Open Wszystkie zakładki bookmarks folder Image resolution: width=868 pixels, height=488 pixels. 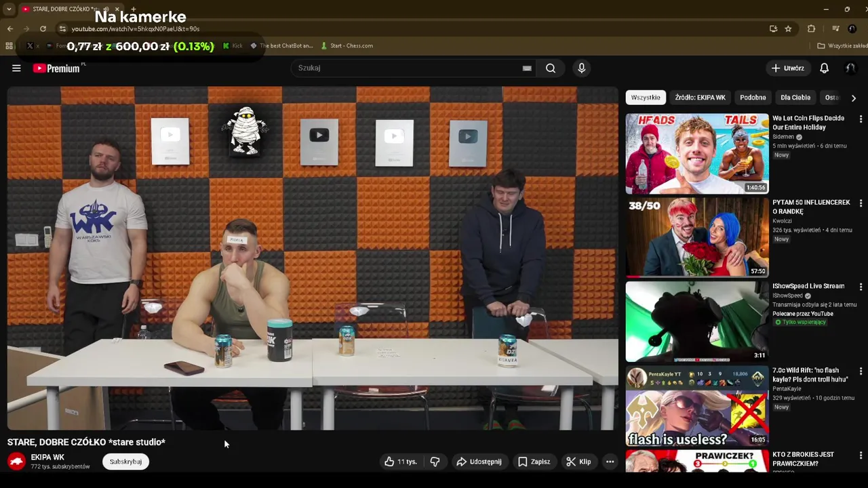coord(842,45)
